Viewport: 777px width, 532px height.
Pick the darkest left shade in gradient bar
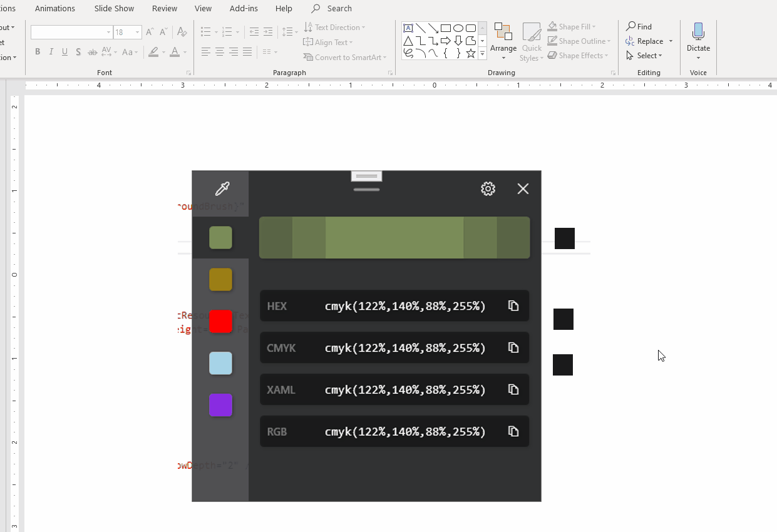pyautogui.click(x=275, y=238)
